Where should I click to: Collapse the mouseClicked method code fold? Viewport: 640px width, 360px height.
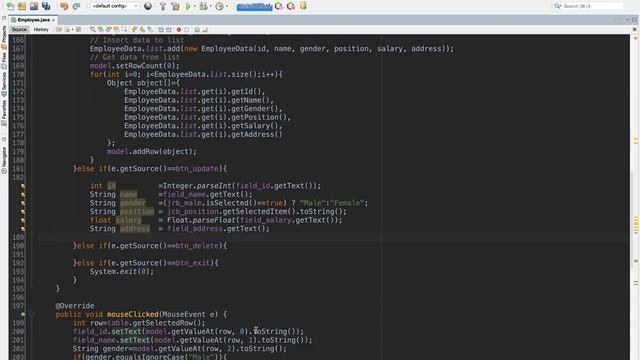(32, 314)
